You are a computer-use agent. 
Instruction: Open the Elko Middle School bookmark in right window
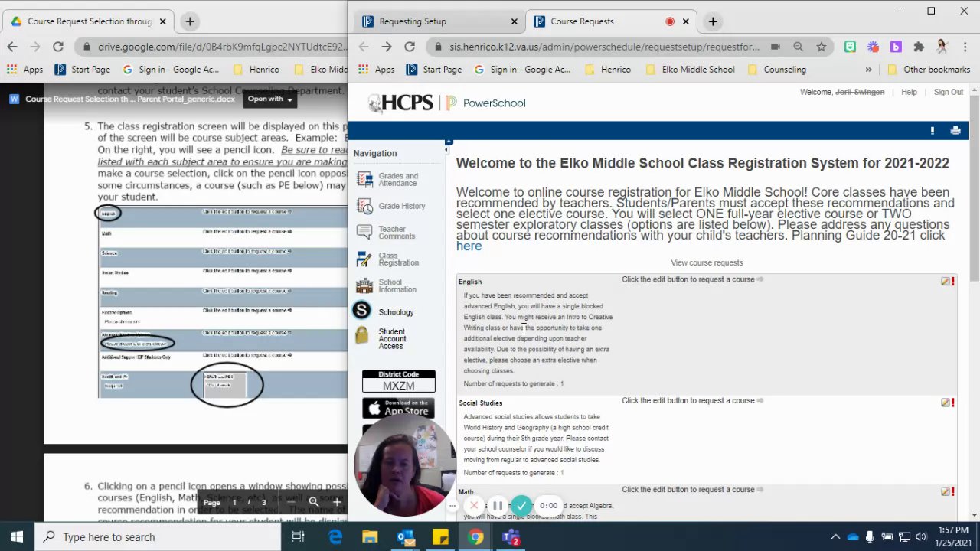pyautogui.click(x=690, y=70)
